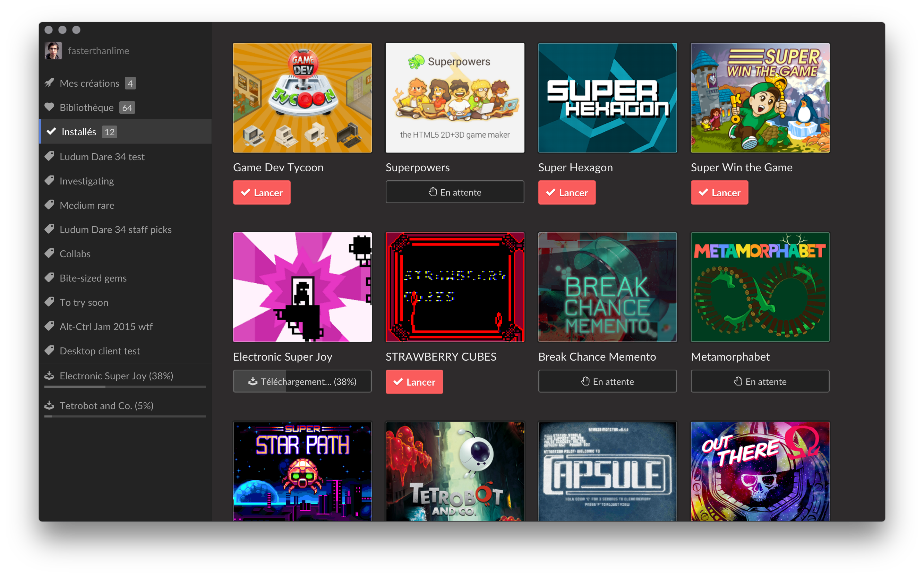The image size is (924, 577).
Task: Click the checkmark icon beside Installés
Action: pyautogui.click(x=51, y=132)
